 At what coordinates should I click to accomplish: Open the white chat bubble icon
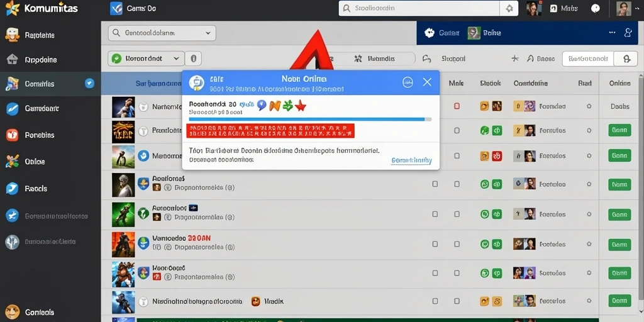click(x=595, y=8)
